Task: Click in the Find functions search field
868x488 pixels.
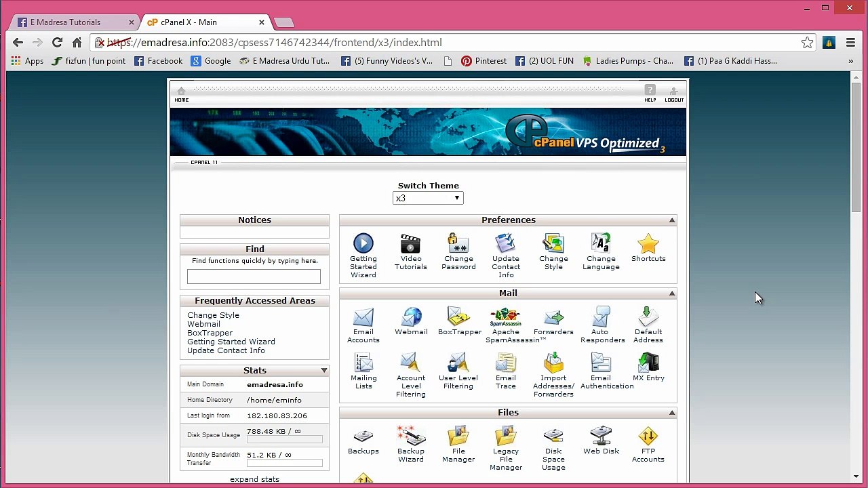Action: click(x=254, y=277)
